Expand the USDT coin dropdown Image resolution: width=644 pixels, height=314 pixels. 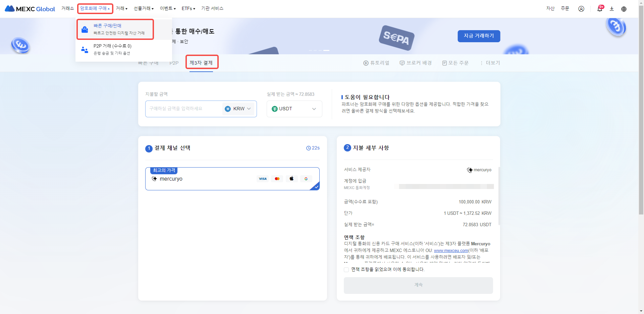pos(294,109)
